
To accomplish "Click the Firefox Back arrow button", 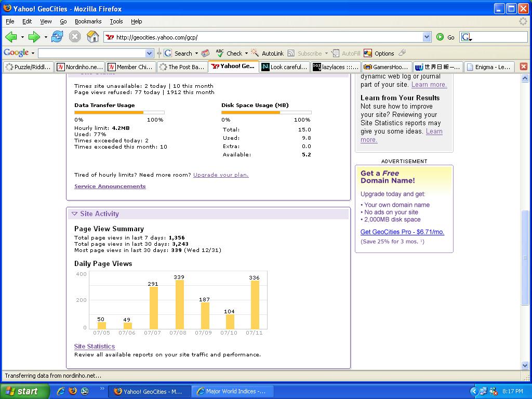I will coord(11,37).
